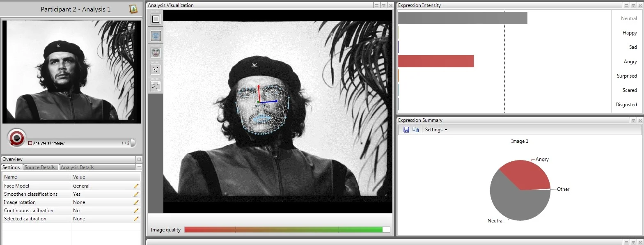Click the Sad expression label

click(x=633, y=47)
